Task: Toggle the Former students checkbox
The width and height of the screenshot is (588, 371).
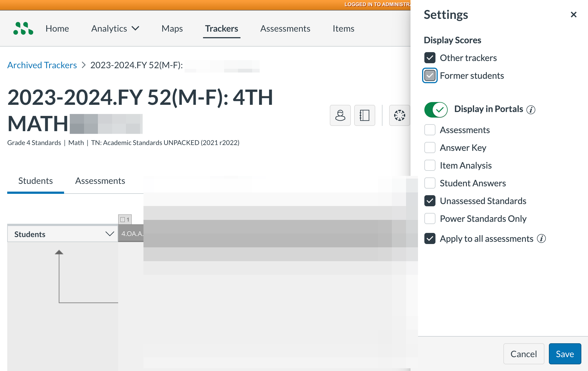Action: [x=430, y=75]
